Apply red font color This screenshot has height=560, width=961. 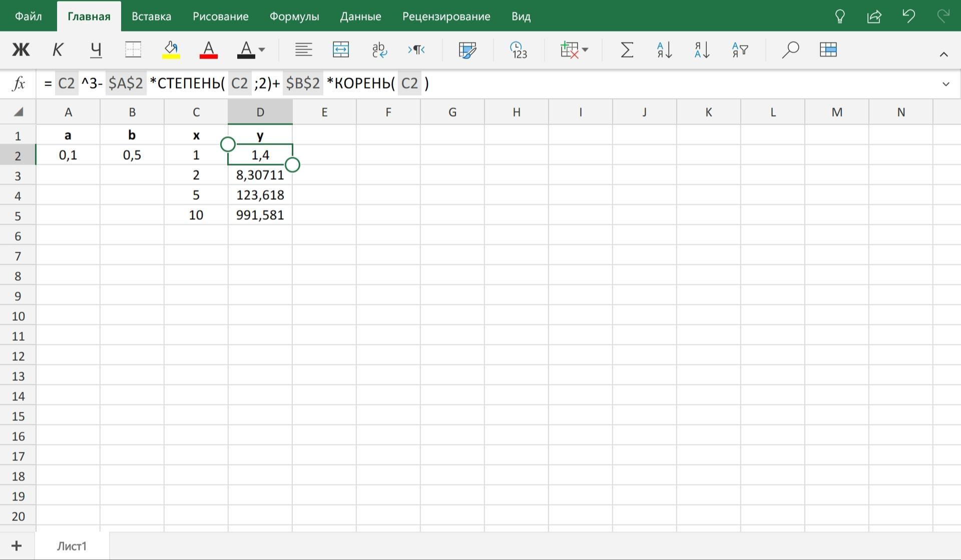pos(208,50)
